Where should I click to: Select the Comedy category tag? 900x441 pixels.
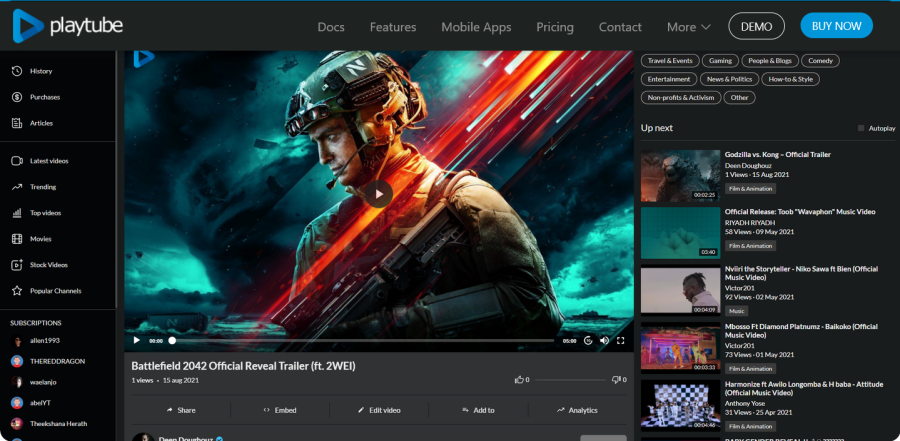click(x=820, y=61)
